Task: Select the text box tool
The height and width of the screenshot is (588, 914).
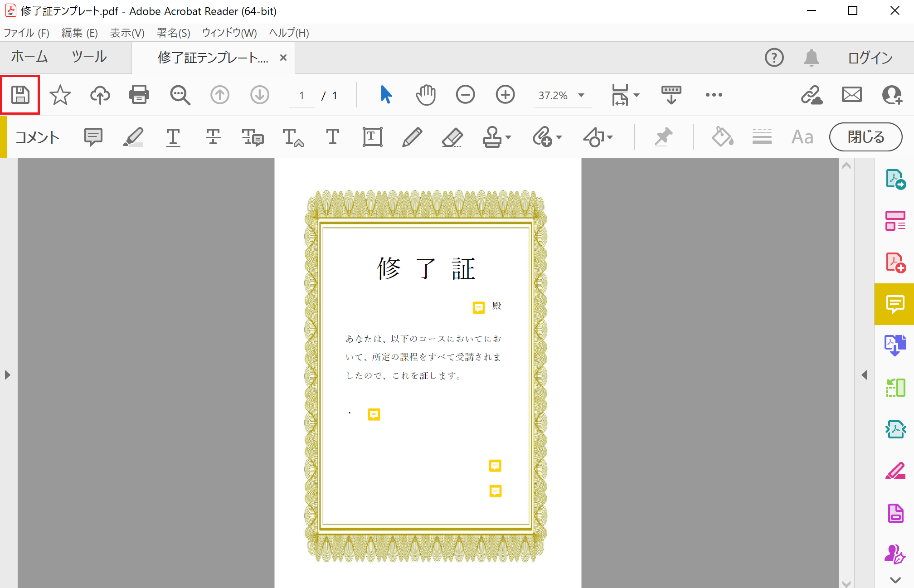Action: [x=373, y=137]
